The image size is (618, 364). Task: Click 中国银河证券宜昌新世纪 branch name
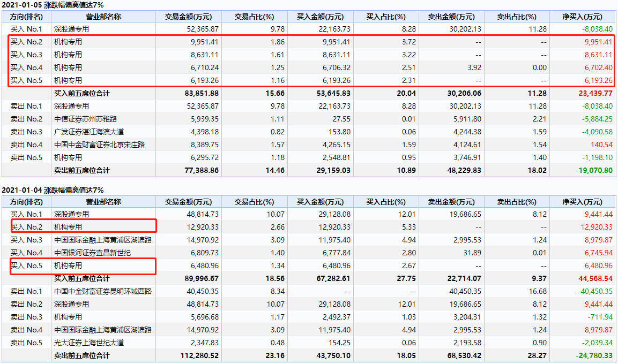click(x=93, y=253)
